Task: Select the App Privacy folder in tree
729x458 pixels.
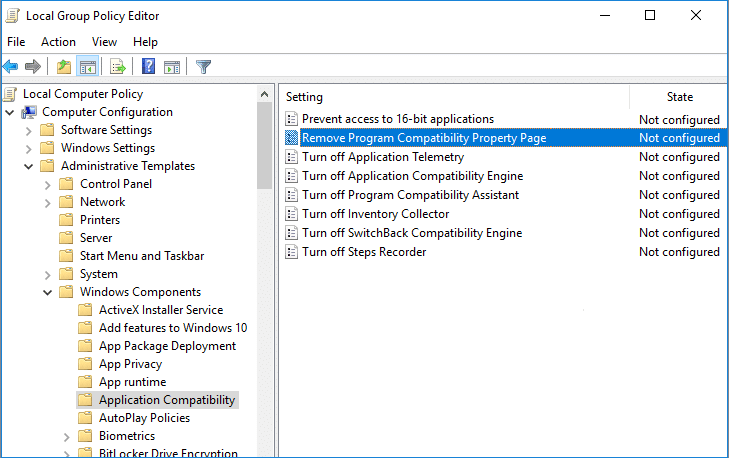Action: pos(130,364)
